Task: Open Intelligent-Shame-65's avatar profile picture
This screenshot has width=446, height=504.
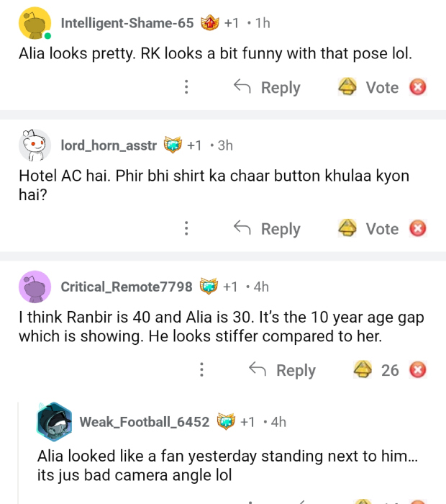Action: (34, 24)
